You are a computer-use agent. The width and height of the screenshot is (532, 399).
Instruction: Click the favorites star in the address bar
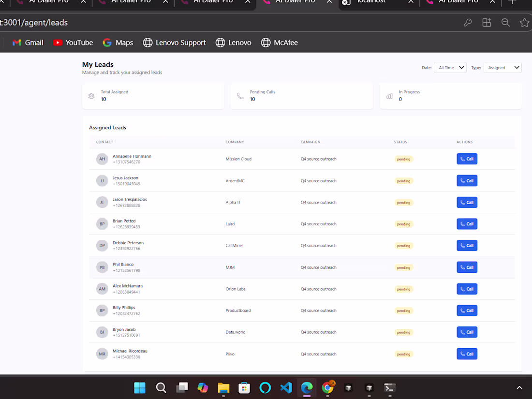coord(525,22)
